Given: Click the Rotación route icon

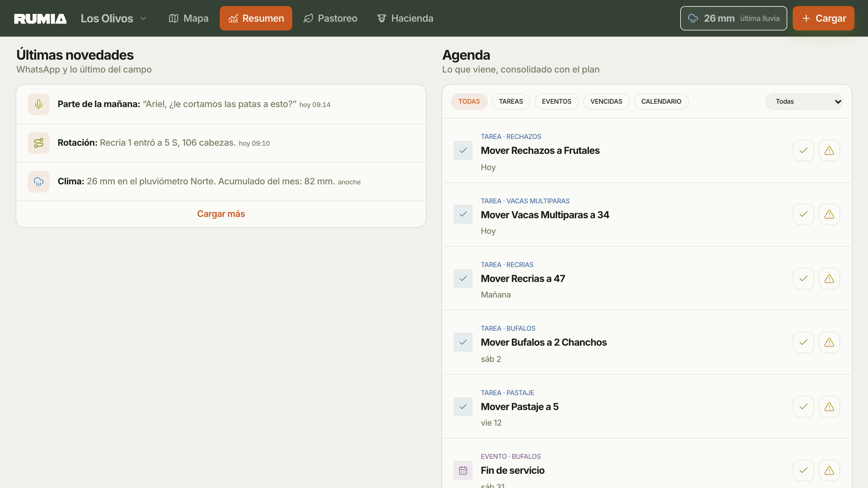Looking at the screenshot, I should 39,143.
